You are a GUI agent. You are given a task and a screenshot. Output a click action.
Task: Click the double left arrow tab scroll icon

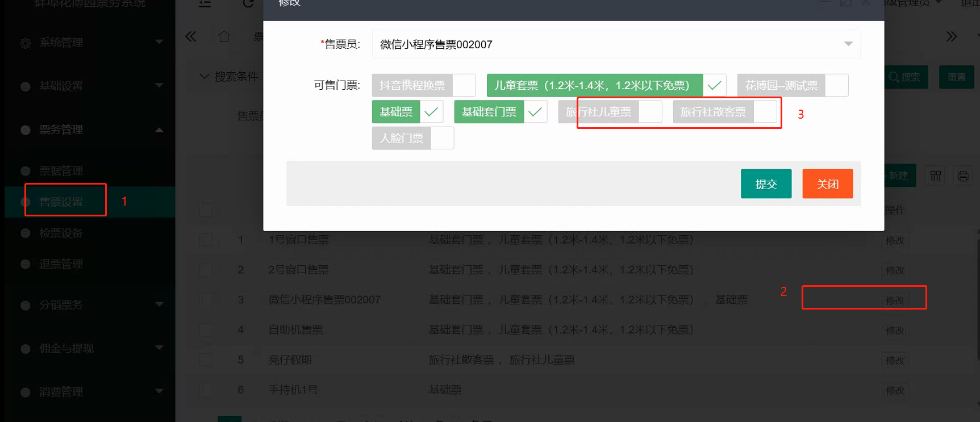point(191,37)
